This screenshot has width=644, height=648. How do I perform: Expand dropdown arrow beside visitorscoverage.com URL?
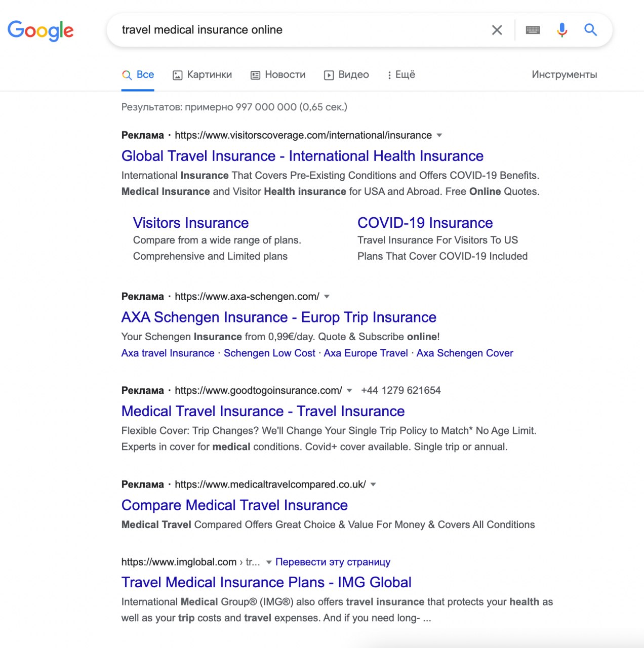pos(439,135)
